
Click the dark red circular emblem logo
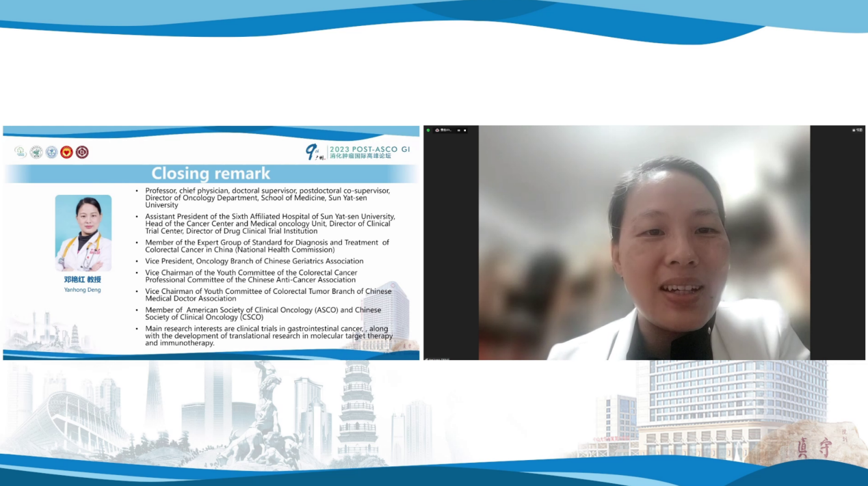82,152
